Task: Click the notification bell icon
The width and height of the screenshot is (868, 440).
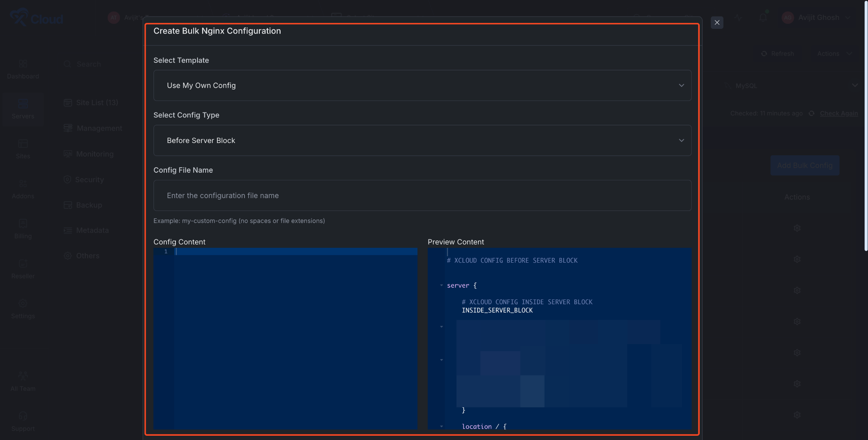Action: click(762, 18)
